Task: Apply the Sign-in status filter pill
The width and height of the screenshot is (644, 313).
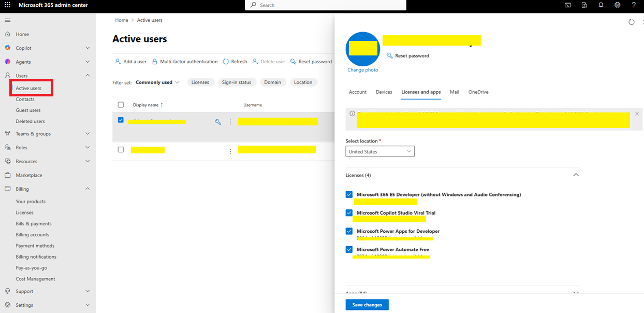Action: point(237,82)
